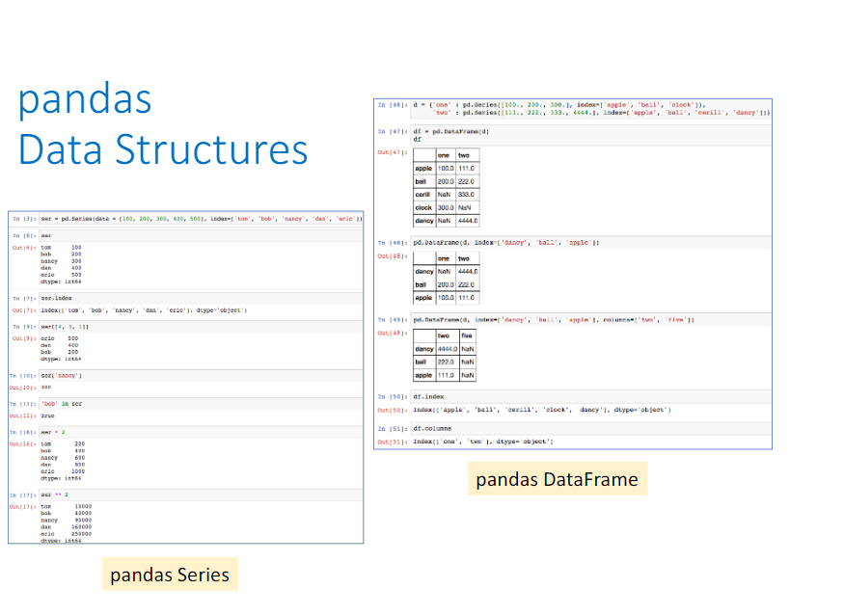Select the 'pandas DataFrame' caption label

coord(558,479)
